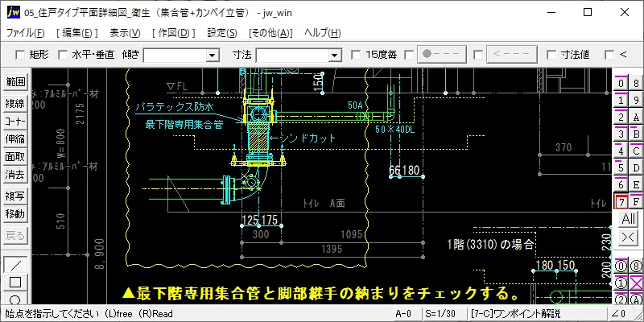Enable the 矩形 checkbox
Viewport: 644px width, 322px height.
19,54
